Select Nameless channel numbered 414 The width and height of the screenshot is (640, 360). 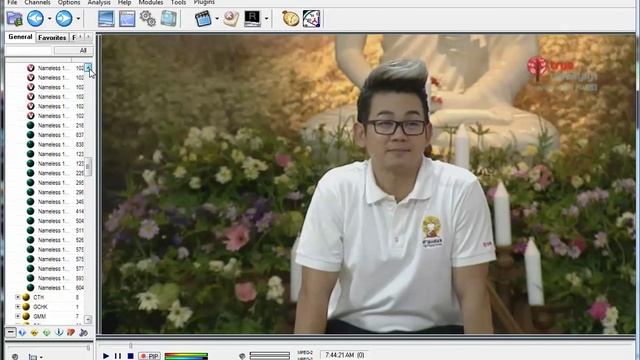coord(56,211)
